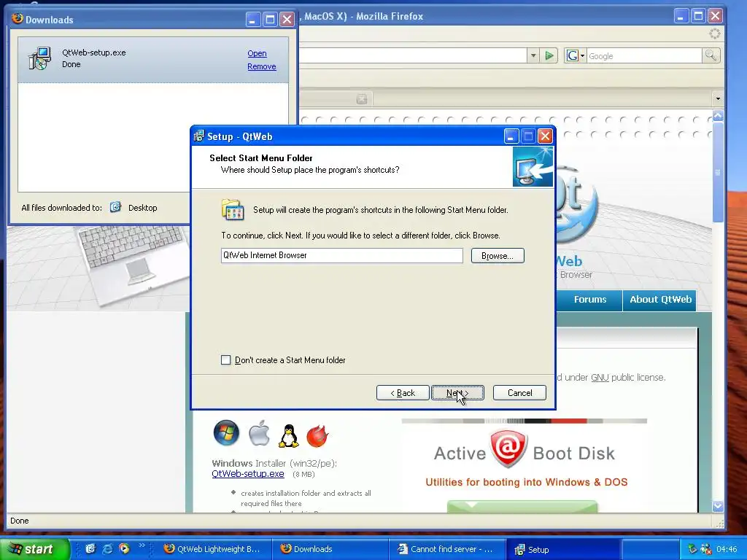This screenshot has width=747, height=560.
Task: Open the Desktop downloads folder link
Action: click(142, 208)
